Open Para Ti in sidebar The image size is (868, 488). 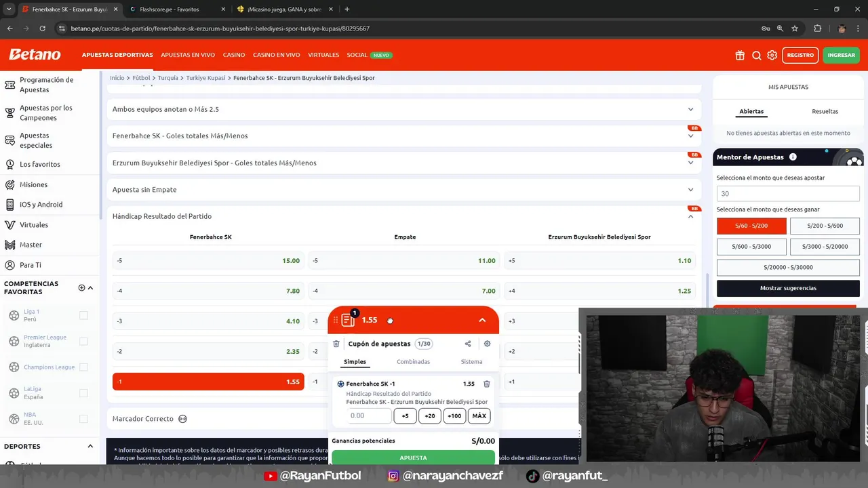[x=30, y=265]
